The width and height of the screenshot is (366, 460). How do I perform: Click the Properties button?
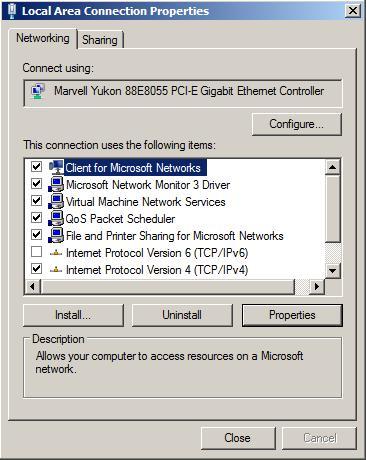pos(292,315)
